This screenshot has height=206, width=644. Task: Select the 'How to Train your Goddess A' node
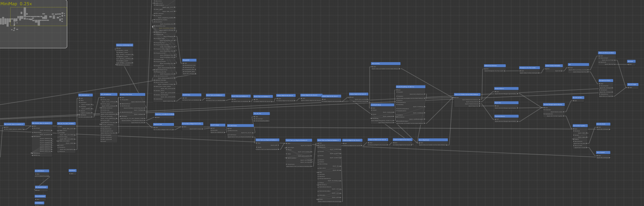[216, 95]
